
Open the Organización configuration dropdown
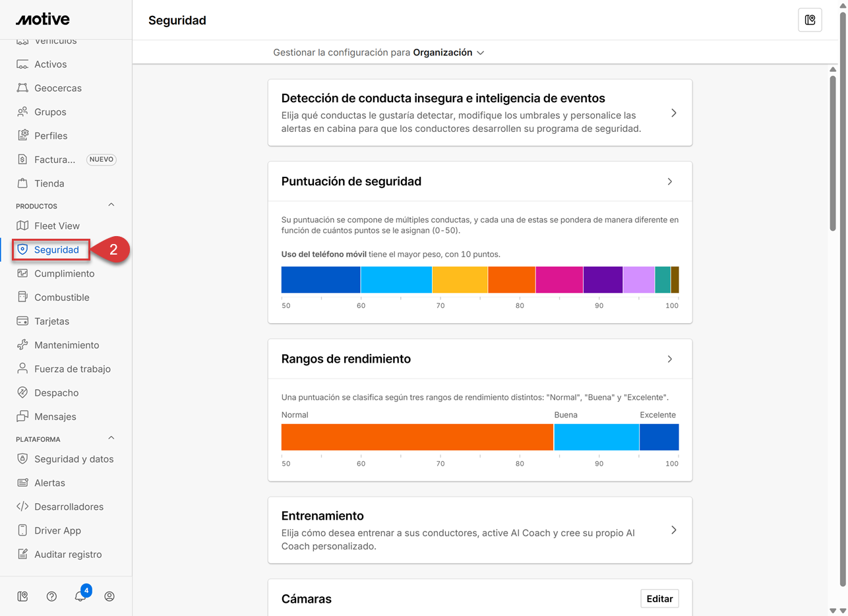pos(448,53)
